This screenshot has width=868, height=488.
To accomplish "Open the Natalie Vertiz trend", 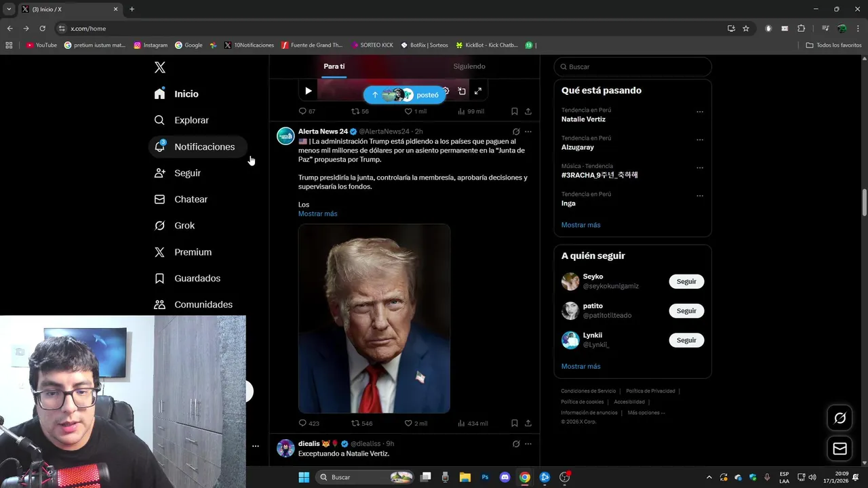I will [x=583, y=119].
